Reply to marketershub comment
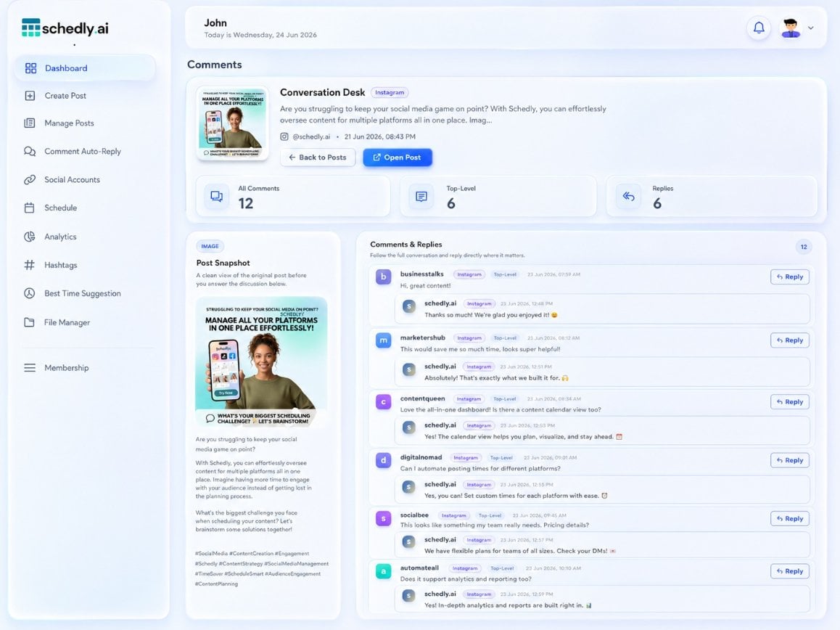 click(x=790, y=340)
